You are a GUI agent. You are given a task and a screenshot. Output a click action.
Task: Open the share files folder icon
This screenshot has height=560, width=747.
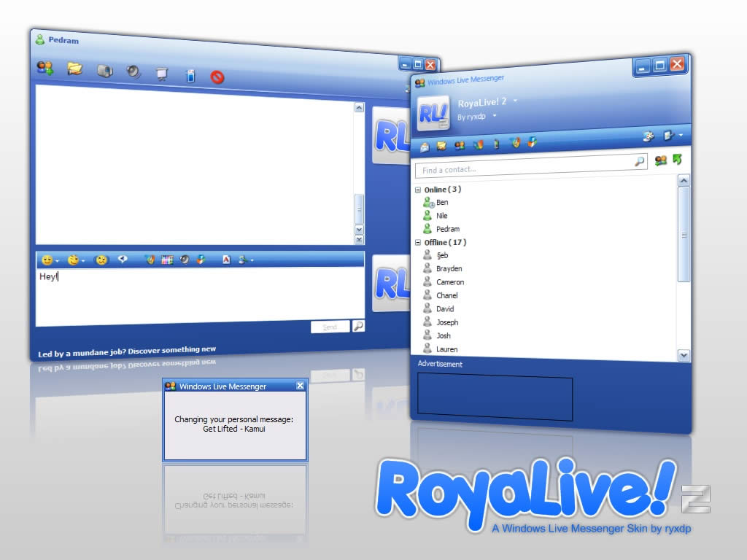(75, 69)
